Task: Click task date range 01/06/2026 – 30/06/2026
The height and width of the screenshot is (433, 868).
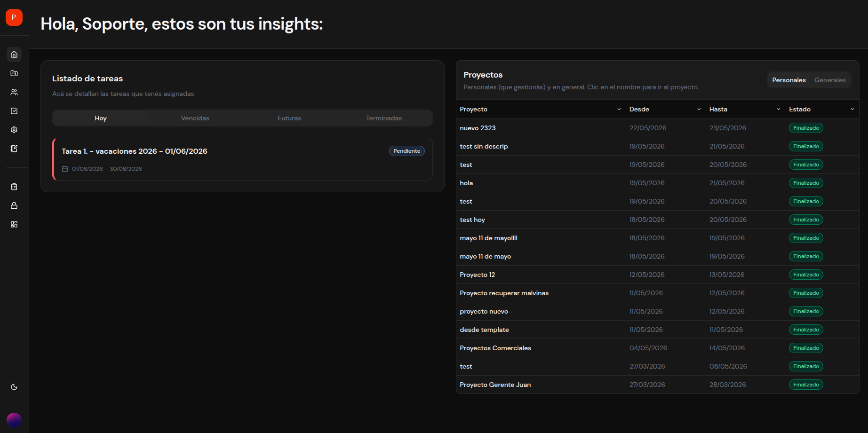Action: coord(107,169)
